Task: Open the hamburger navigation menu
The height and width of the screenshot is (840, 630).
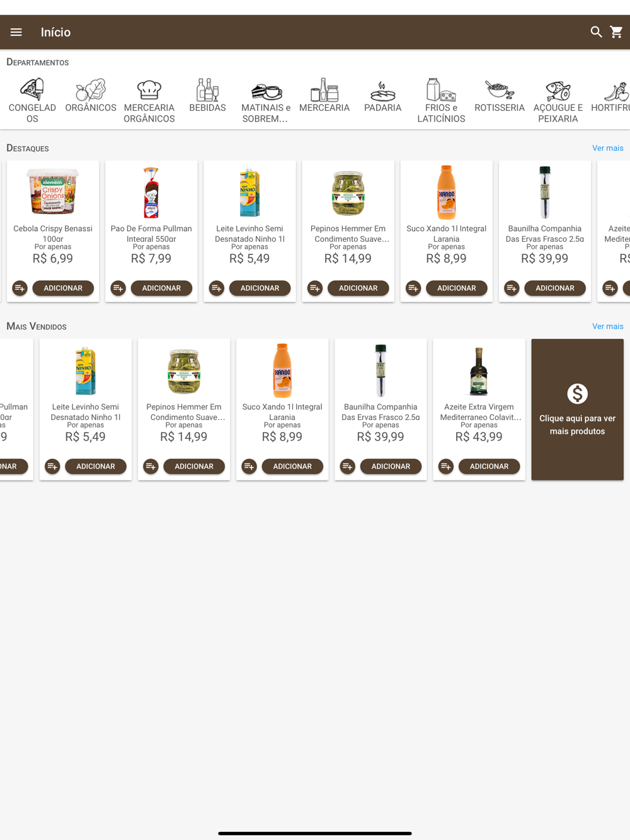Action: click(16, 32)
